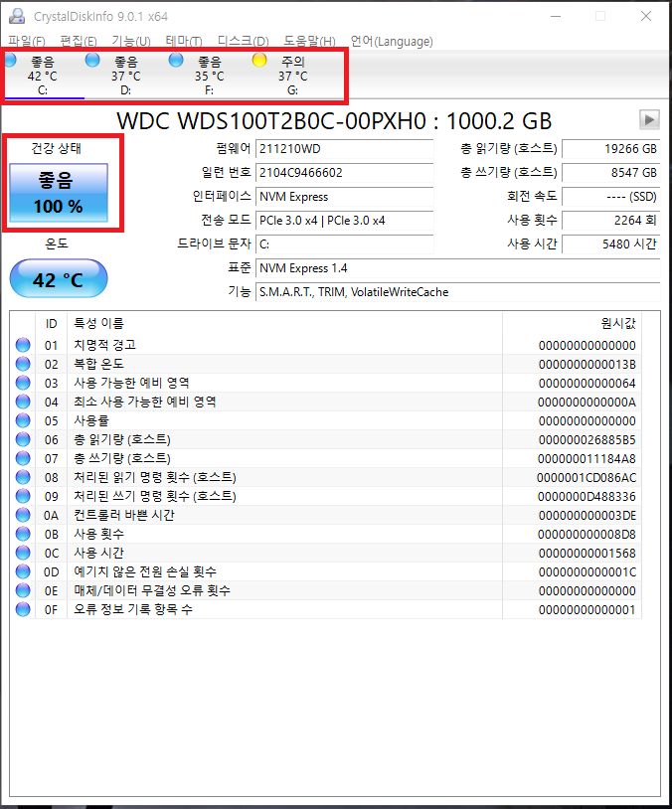
Task: Click the 표준 field NVM Express 1.4
Action: pyautogui.click(x=458, y=268)
